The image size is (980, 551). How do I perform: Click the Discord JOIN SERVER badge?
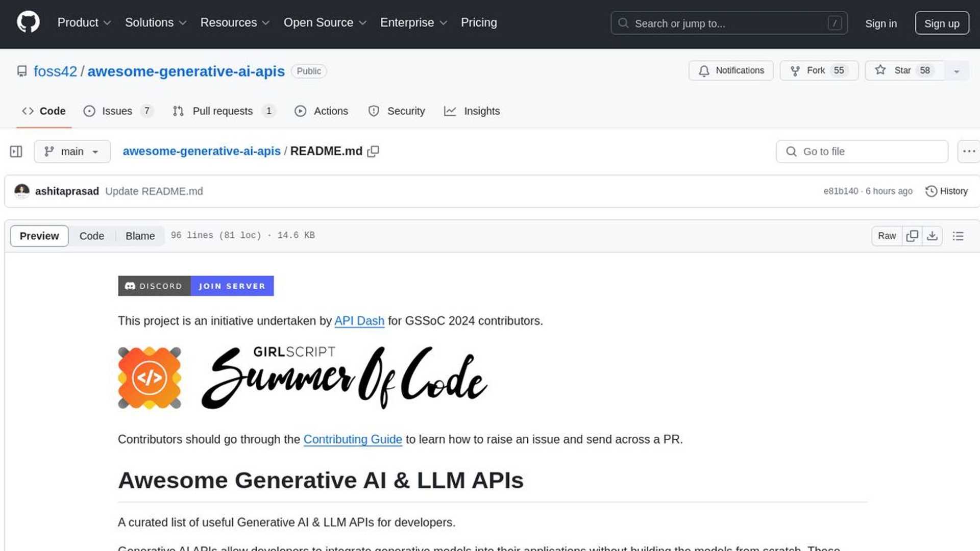pyautogui.click(x=232, y=286)
